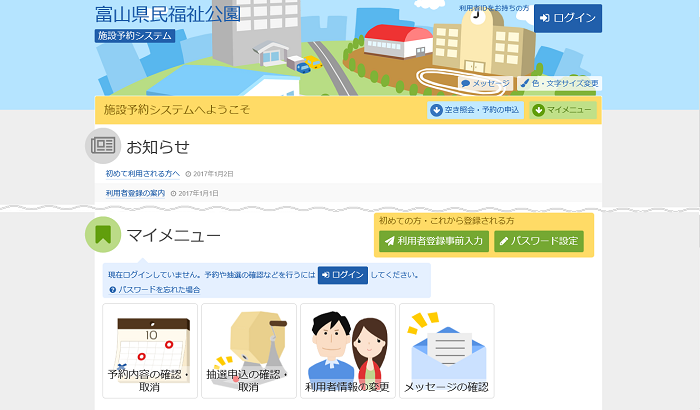
Task: Click the 施設予約システム label badge
Action: tap(135, 36)
